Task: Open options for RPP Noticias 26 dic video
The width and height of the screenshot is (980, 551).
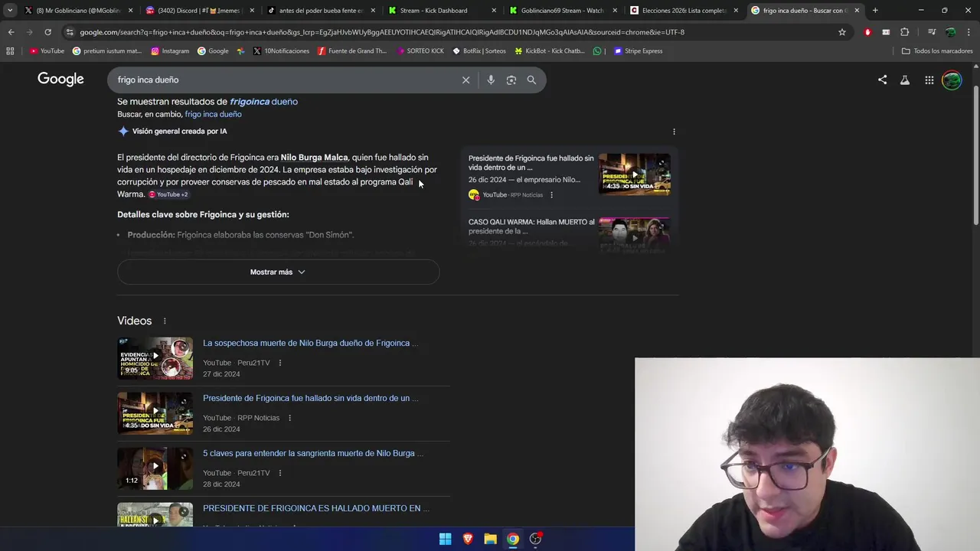Action: click(289, 418)
